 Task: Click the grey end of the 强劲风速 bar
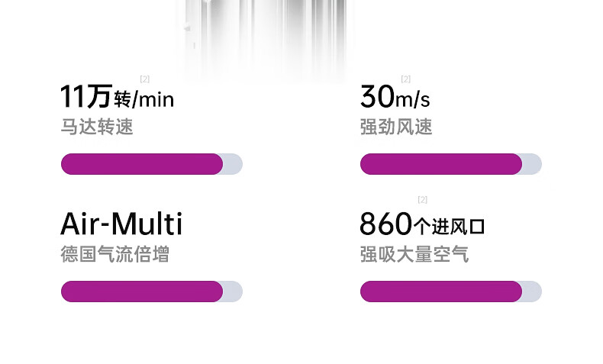pos(533,164)
